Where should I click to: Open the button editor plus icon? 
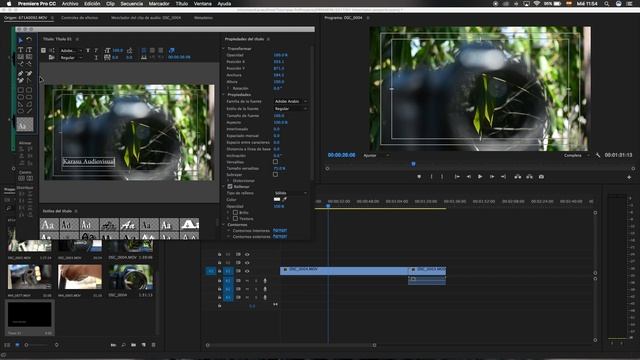[x=629, y=177]
